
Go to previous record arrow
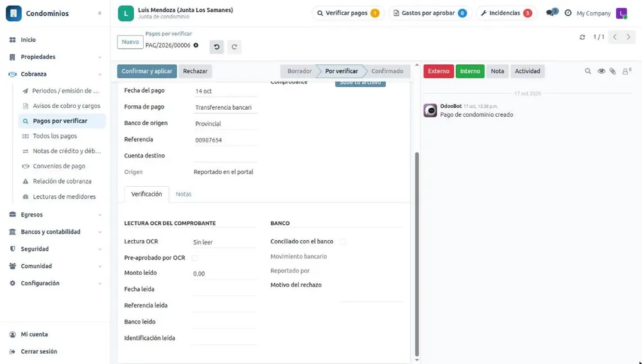coord(615,37)
